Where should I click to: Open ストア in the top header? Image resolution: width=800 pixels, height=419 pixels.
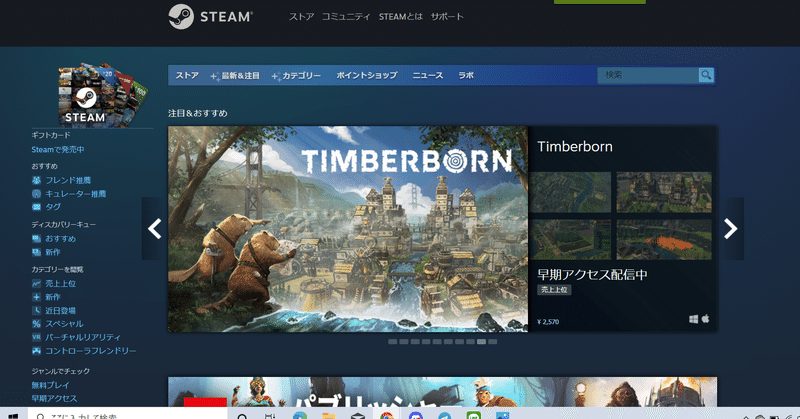pos(302,17)
